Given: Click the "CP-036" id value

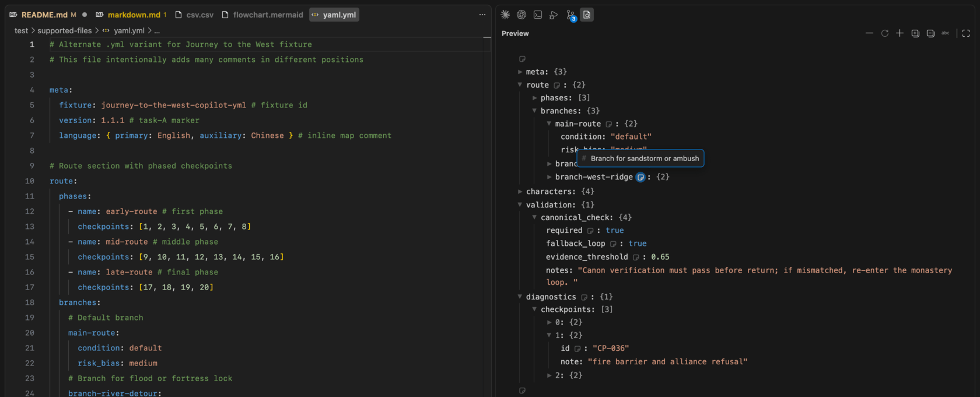Looking at the screenshot, I should click(611, 349).
